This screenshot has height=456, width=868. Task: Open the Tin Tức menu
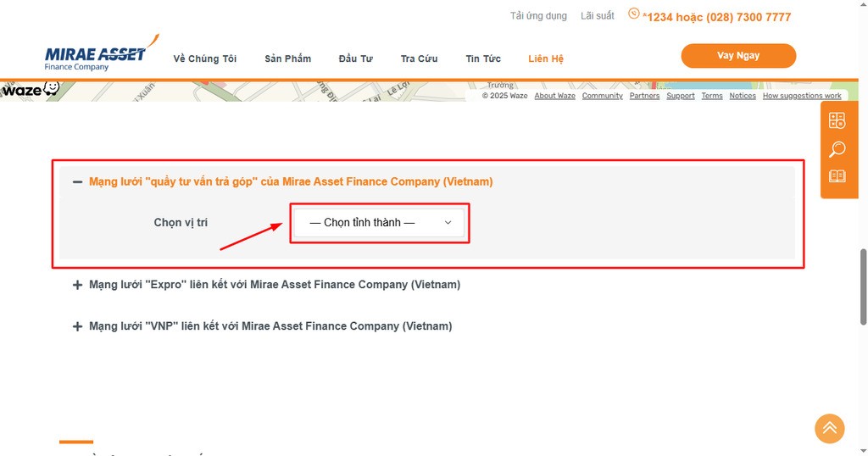[483, 58]
